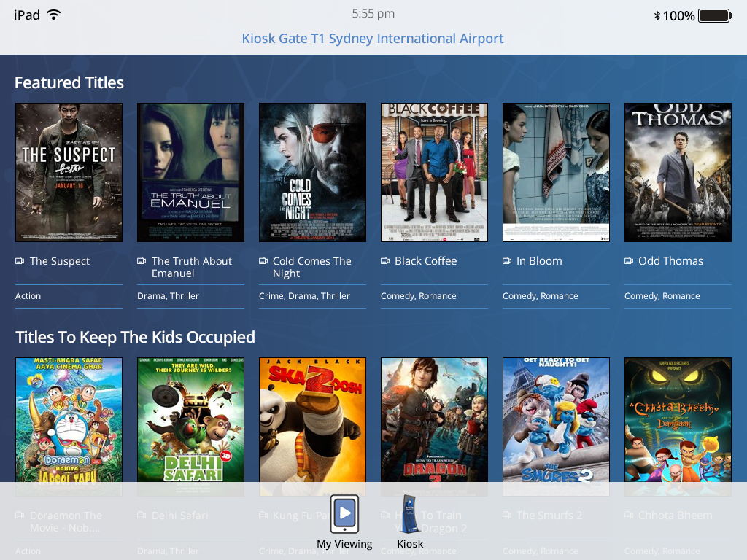Tap the video icon beside The Suspect
The width and height of the screenshot is (747, 560).
coord(20,260)
